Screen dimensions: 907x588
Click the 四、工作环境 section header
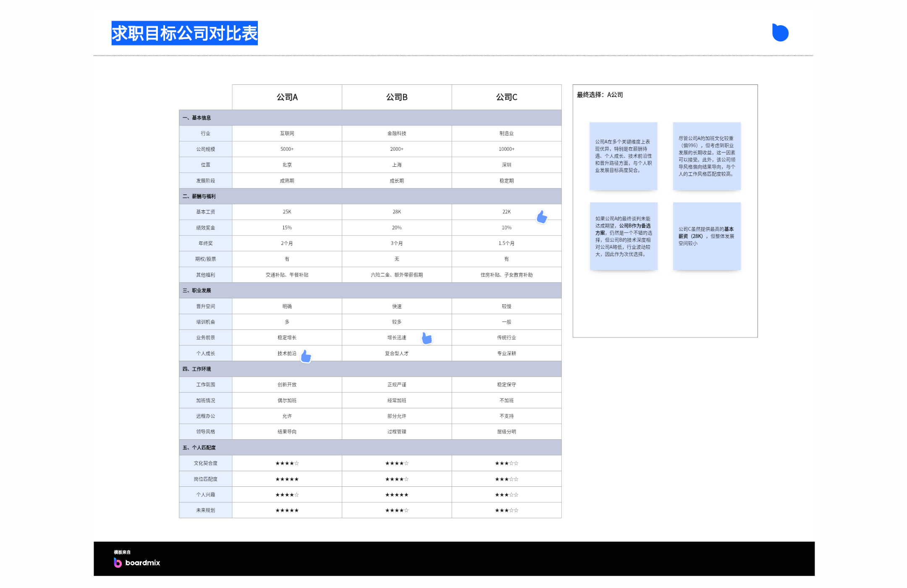pyautogui.click(x=370, y=369)
